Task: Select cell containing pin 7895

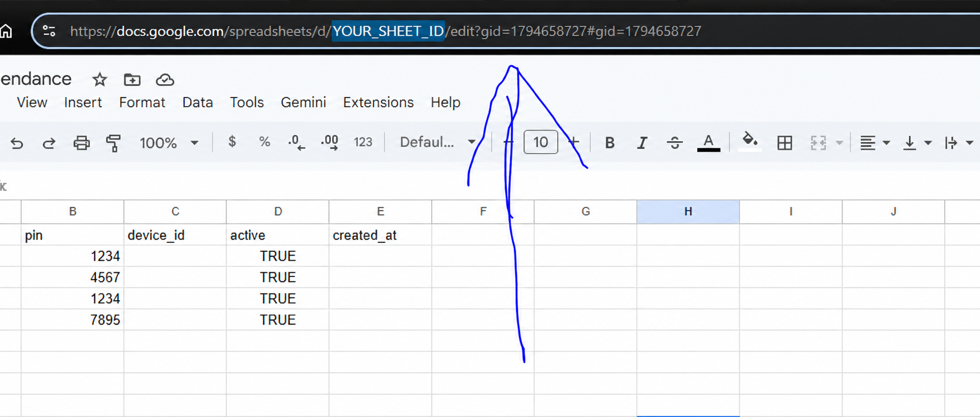Action: (x=72, y=320)
